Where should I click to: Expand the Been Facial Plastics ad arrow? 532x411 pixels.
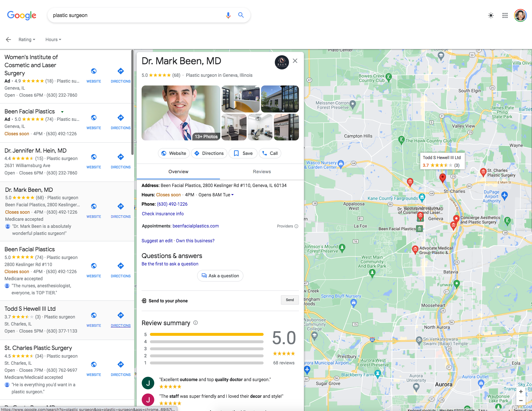(62, 112)
